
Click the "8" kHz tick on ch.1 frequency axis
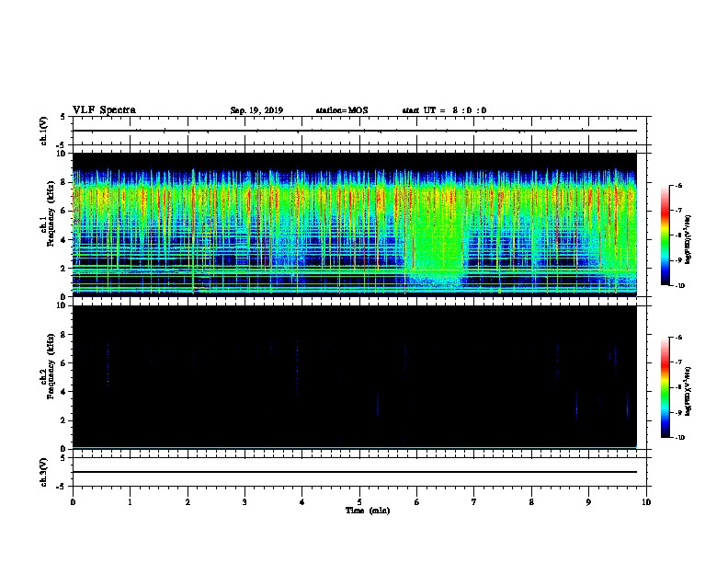tap(63, 182)
